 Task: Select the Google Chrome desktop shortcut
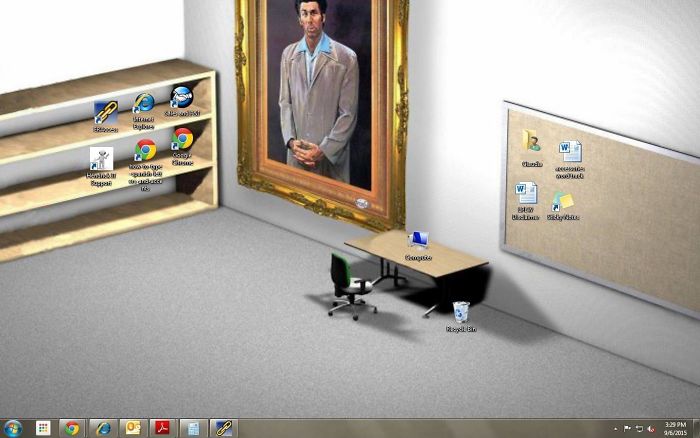pyautogui.click(x=182, y=141)
